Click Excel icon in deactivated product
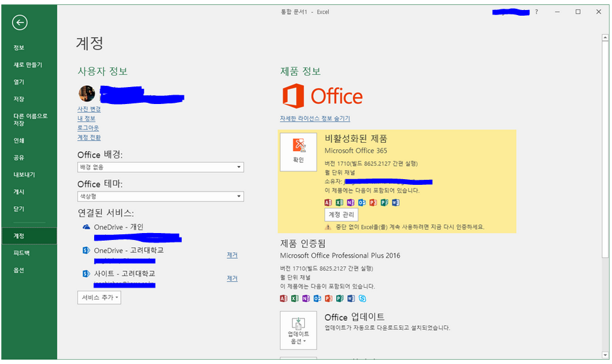Image resolution: width=612 pixels, height=364 pixels. [340, 202]
